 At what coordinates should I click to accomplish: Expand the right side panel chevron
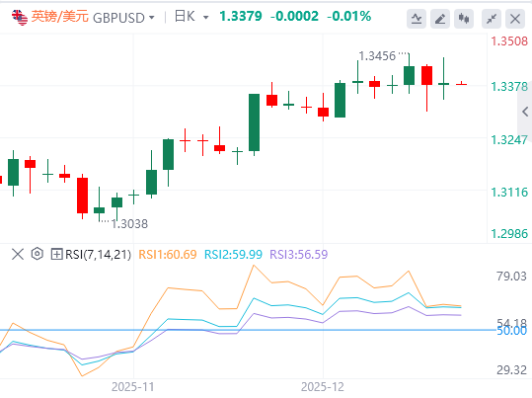525,112
